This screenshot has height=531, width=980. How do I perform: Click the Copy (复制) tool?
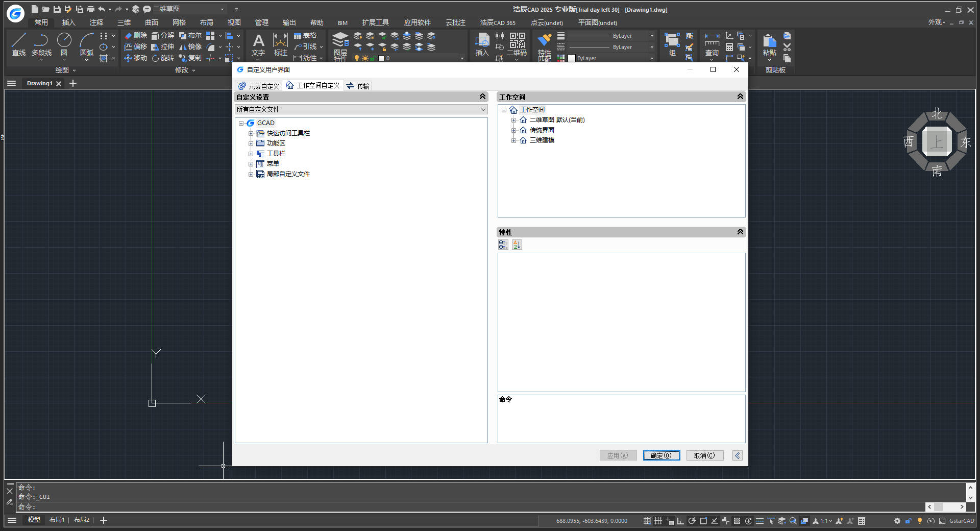190,58
